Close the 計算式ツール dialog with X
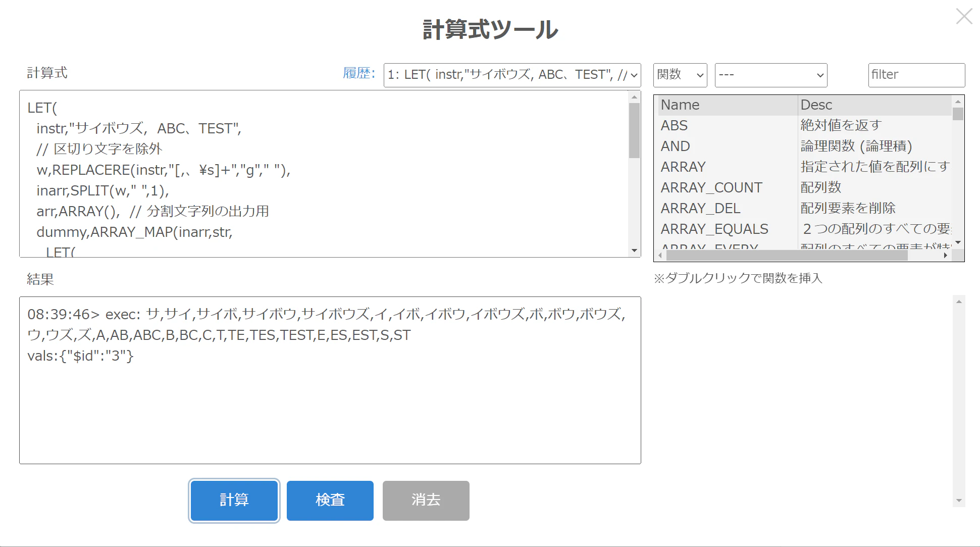 click(964, 16)
